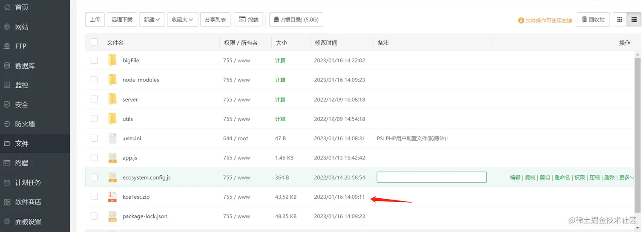Click 编辑 for ecosystem.config.js
644x232 pixels.
(x=515, y=177)
